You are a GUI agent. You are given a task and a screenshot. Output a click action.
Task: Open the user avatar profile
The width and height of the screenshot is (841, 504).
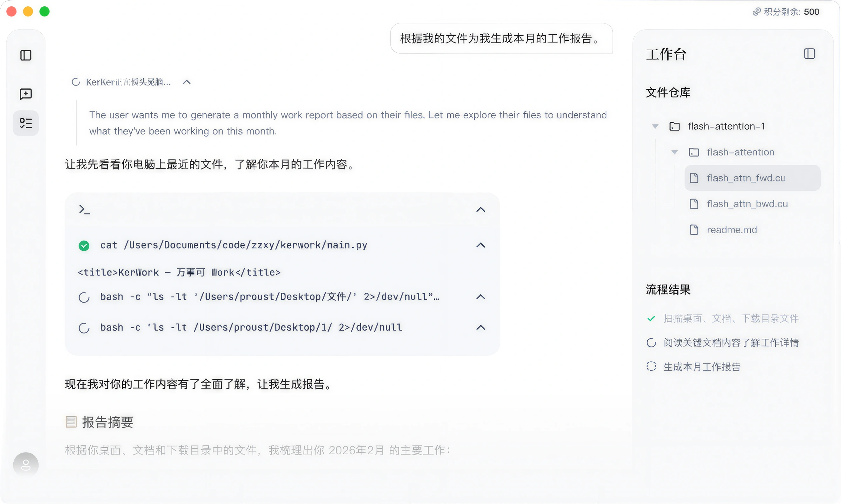[x=26, y=465]
